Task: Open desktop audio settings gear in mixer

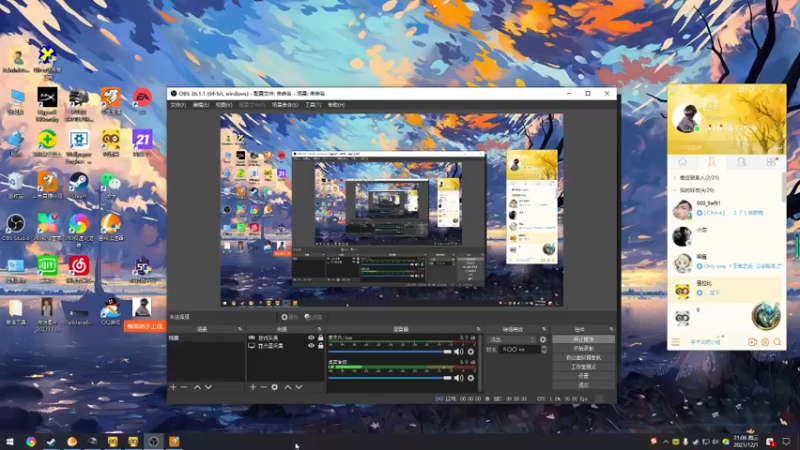Action: (x=470, y=378)
